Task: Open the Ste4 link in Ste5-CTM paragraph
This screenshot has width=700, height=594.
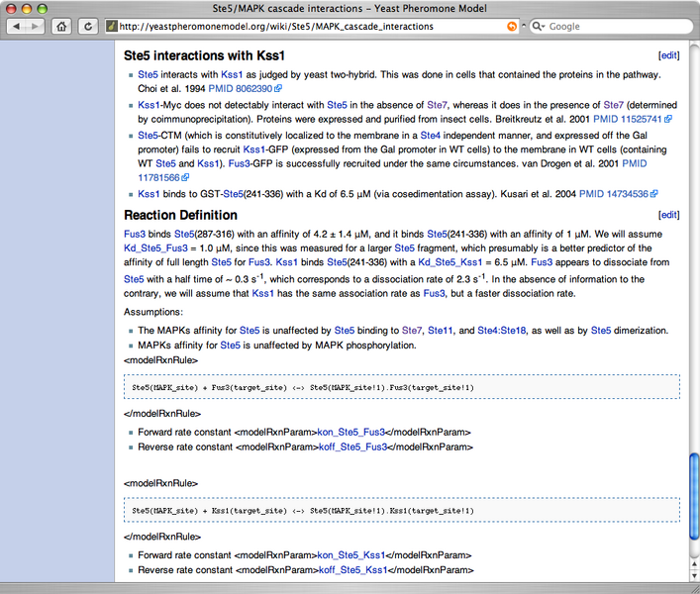Action: (430, 136)
